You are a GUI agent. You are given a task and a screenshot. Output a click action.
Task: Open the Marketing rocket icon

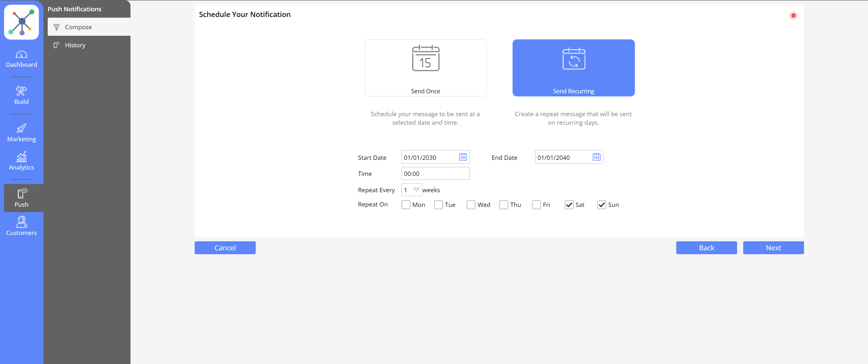(x=21, y=129)
